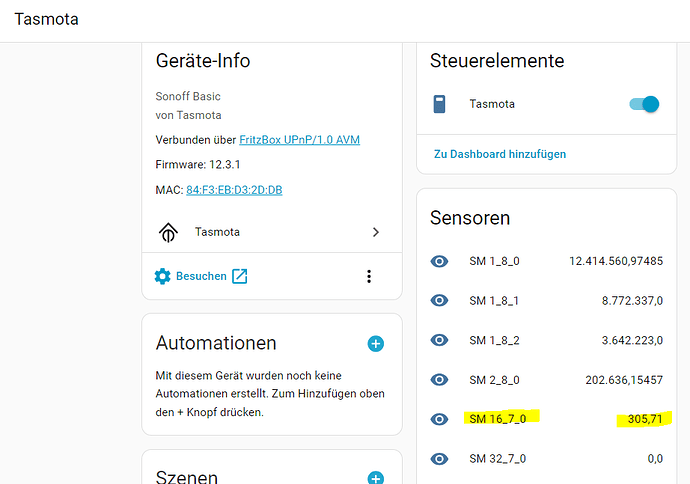This screenshot has width=690, height=484.
Task: Click the von Tasmota manufacturer text
Action: [188, 115]
